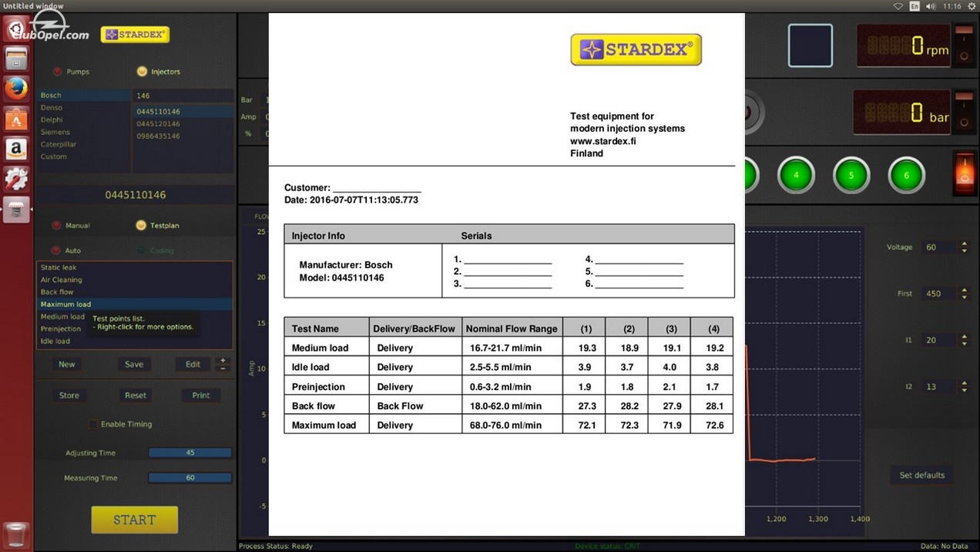Image resolution: width=980 pixels, height=552 pixels.
Task: Click the I1 value stepper arrows
Action: pyautogui.click(x=964, y=340)
